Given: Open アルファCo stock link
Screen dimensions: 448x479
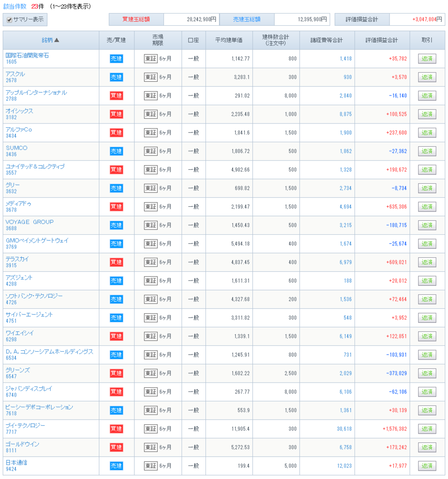Looking at the screenshot, I should click(x=19, y=129).
